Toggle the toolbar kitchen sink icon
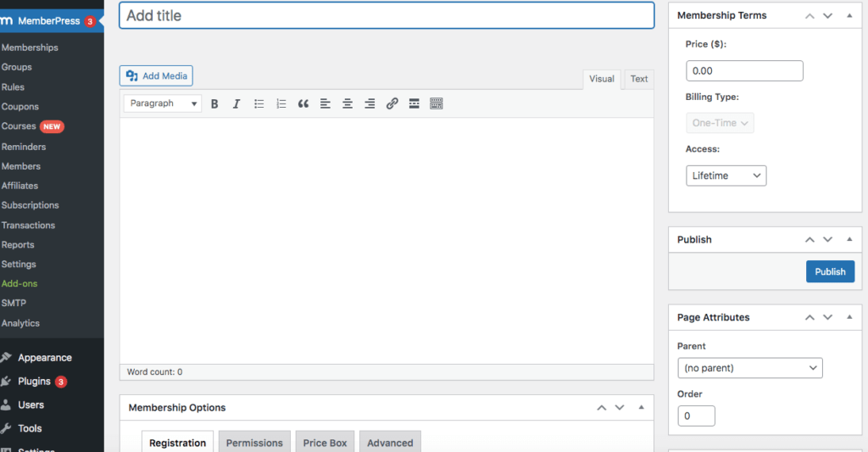Image resolution: width=868 pixels, height=452 pixels. click(437, 103)
